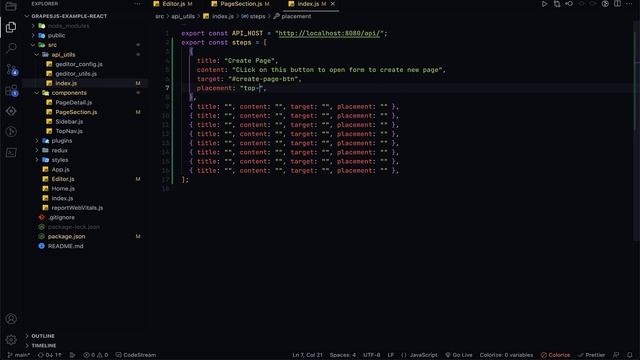This screenshot has height=360, width=640.
Task: Open the Explorer view in activity bar
Action: pyautogui.click(x=11, y=27)
